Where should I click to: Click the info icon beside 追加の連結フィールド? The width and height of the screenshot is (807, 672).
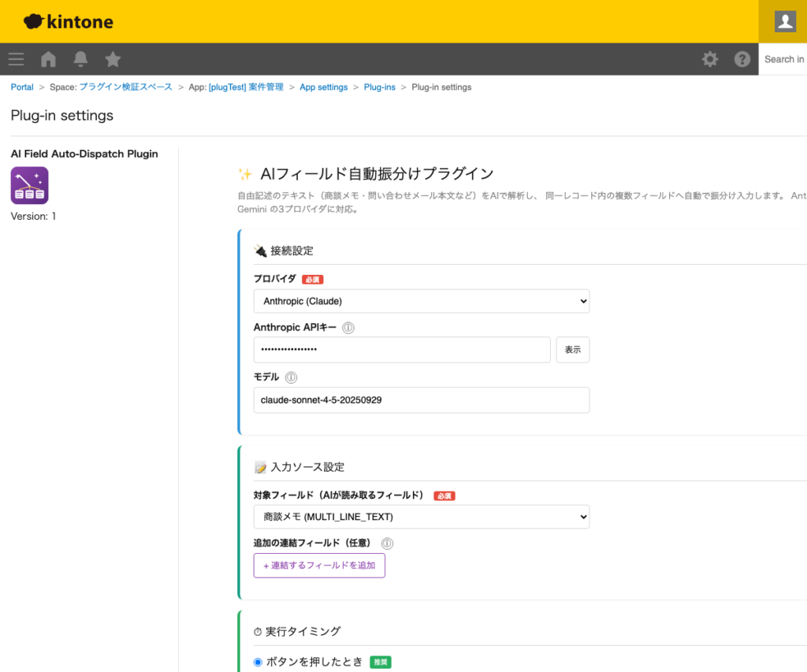click(386, 543)
